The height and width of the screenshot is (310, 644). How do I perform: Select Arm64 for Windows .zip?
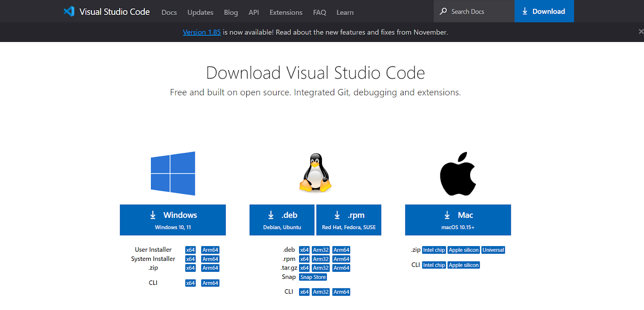(x=210, y=268)
